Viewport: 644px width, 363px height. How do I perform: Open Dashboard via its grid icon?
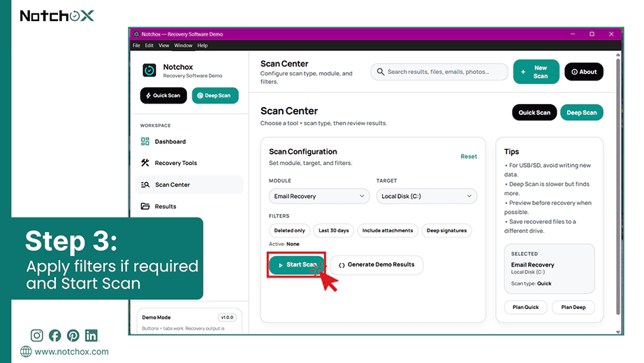[145, 141]
